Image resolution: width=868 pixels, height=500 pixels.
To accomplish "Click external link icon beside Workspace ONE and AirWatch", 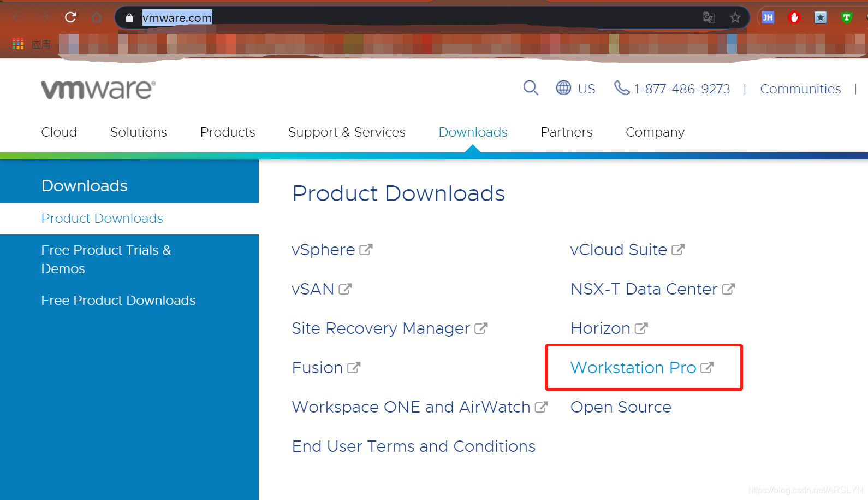I will [x=541, y=407].
